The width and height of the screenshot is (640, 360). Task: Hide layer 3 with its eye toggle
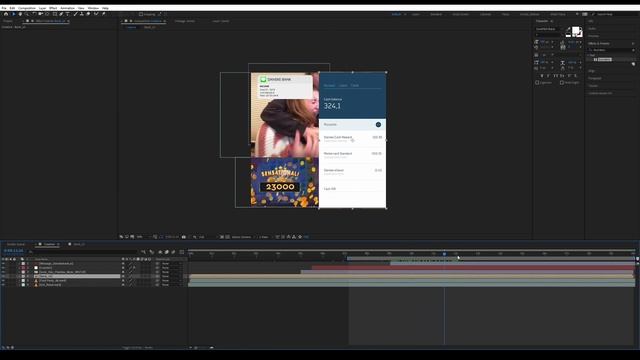tap(3, 272)
